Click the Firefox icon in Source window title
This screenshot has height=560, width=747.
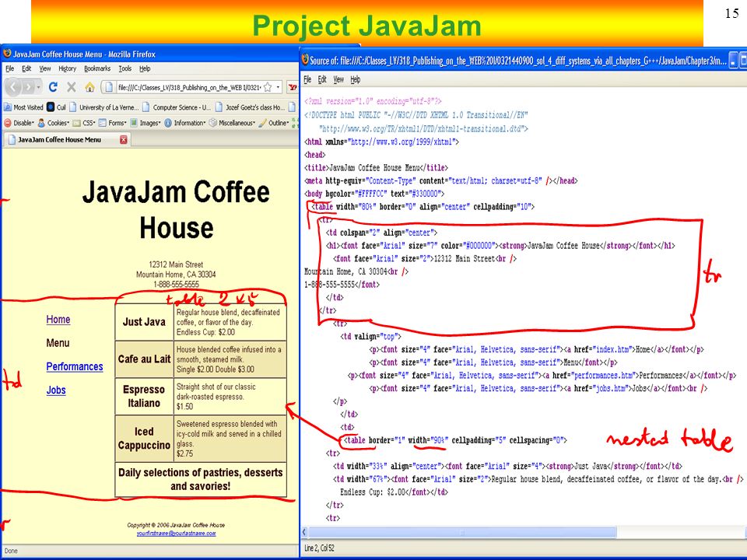point(305,60)
